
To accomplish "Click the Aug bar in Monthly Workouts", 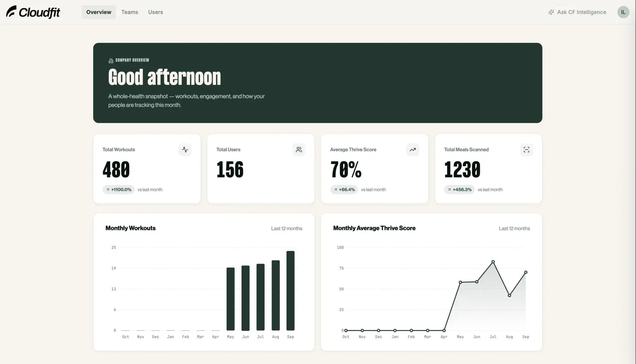I will pos(276,295).
